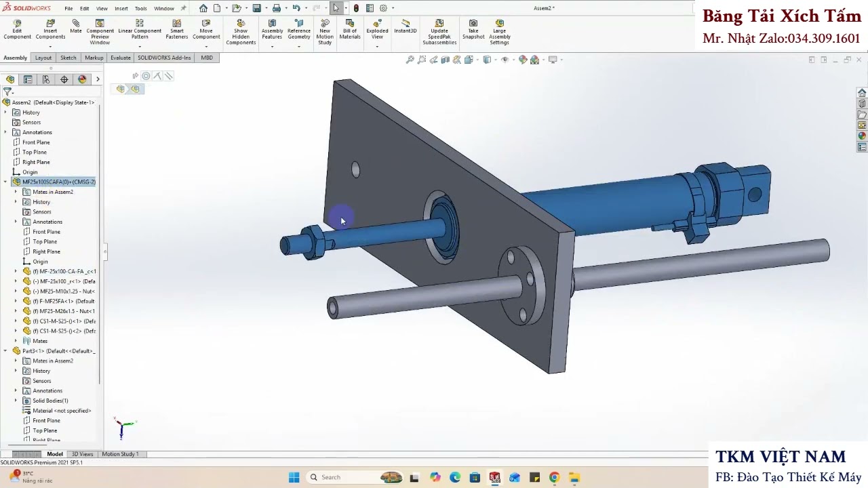Viewport: 868px width, 488px height.
Task: Open the PropertyManager tab icon
Action: coord(28,79)
